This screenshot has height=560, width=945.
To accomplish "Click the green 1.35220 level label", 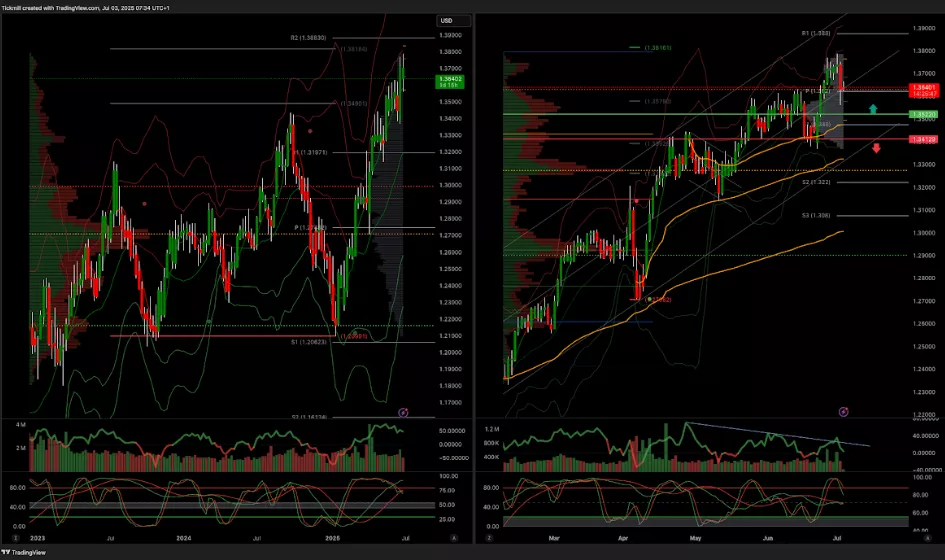I will point(922,115).
